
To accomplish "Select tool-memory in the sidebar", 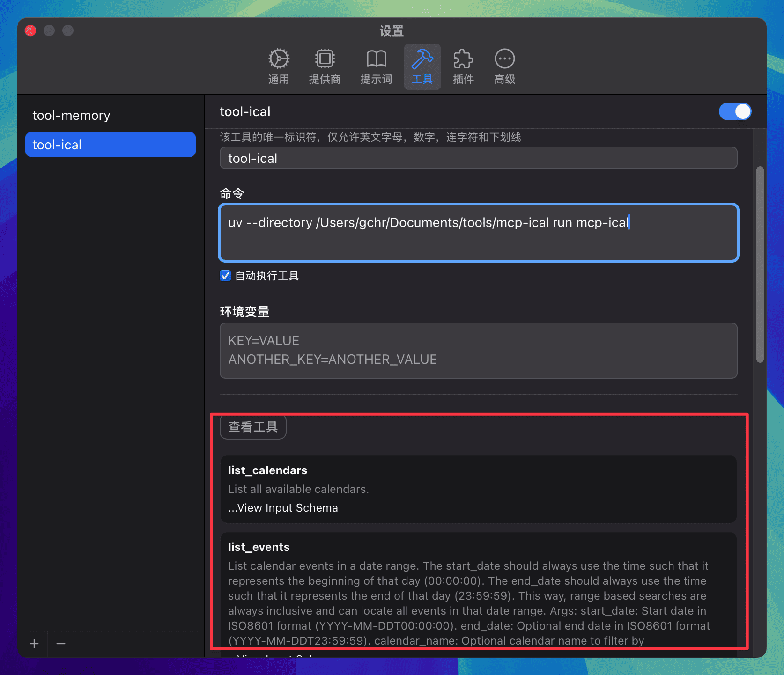I will click(111, 115).
